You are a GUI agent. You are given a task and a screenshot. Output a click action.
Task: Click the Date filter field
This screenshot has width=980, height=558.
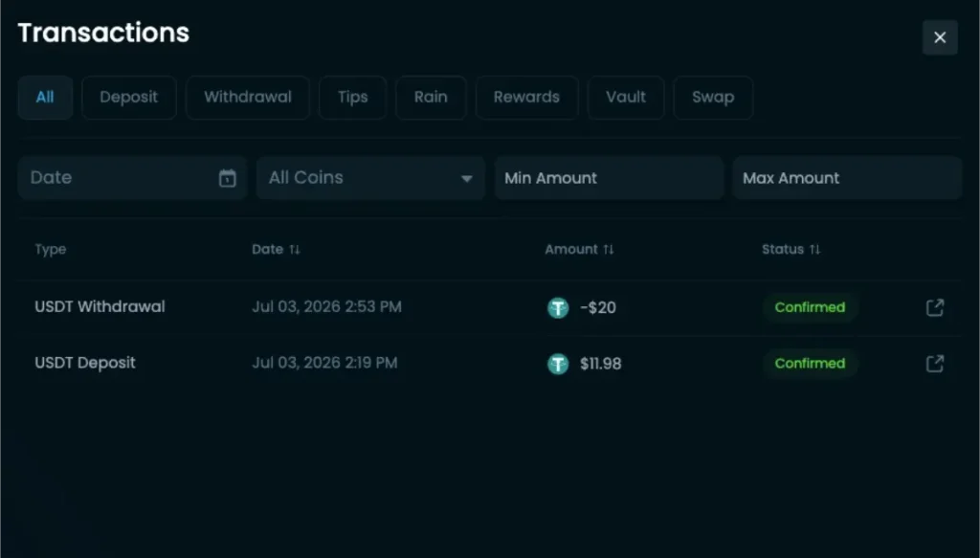click(132, 178)
